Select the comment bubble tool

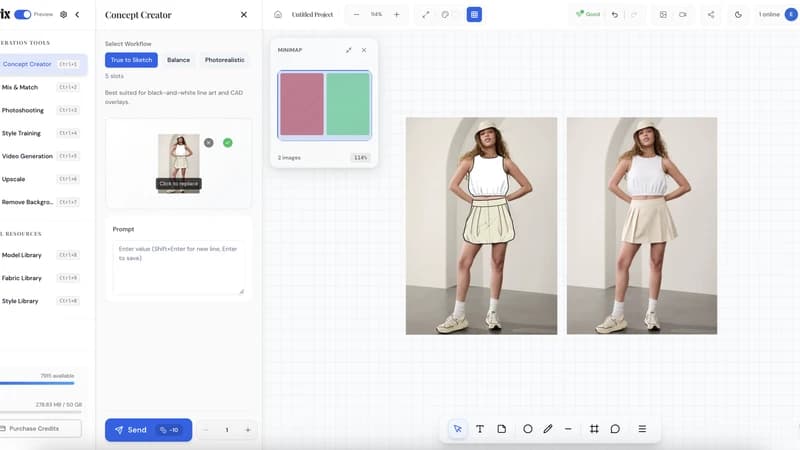coord(615,429)
